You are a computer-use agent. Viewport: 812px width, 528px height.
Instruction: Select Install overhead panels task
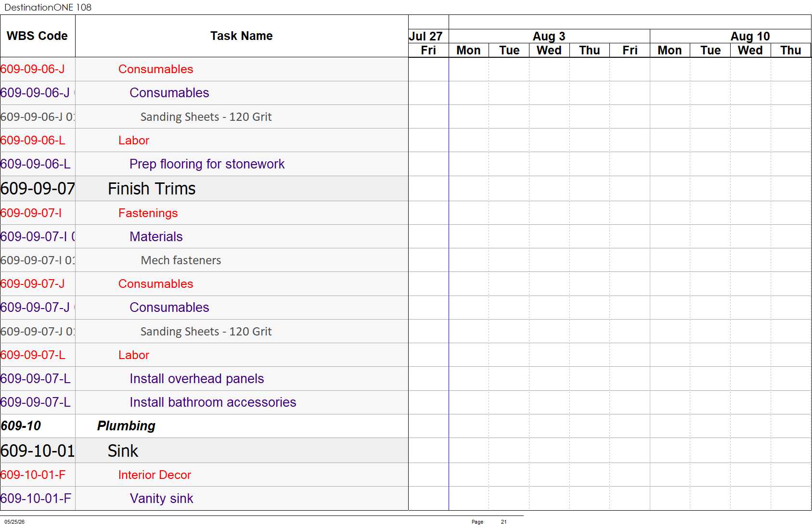pyautogui.click(x=197, y=379)
